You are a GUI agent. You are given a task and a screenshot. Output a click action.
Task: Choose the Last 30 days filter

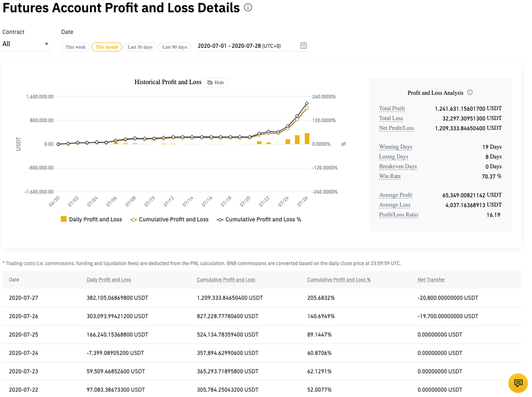pos(140,47)
